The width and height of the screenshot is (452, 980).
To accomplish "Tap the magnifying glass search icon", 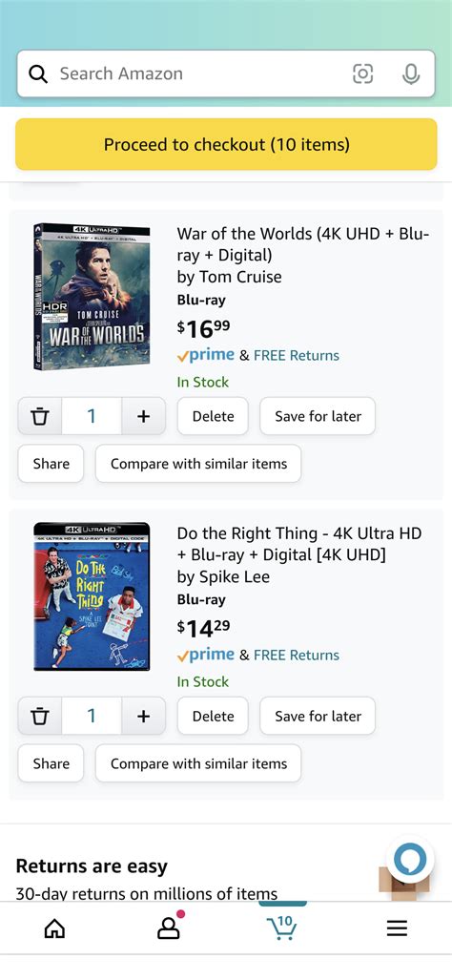I will click(x=39, y=73).
